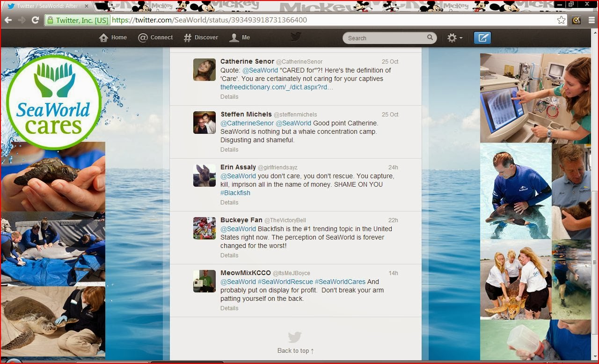Click the Search input field

386,38
